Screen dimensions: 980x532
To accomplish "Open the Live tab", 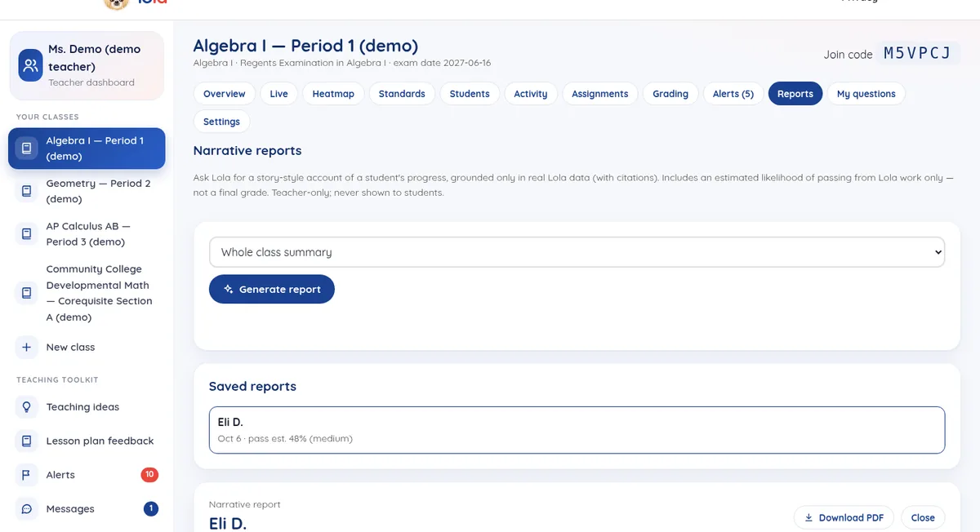I will click(278, 94).
